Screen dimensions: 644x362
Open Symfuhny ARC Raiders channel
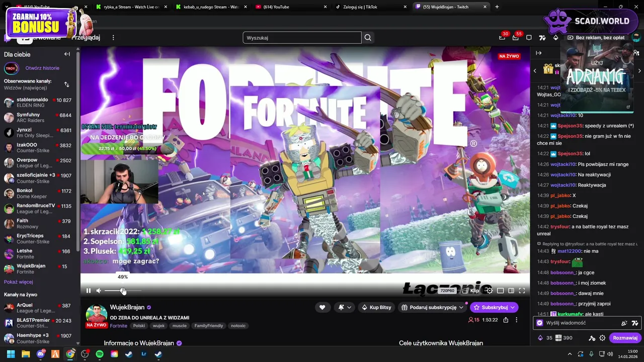pyautogui.click(x=38, y=118)
